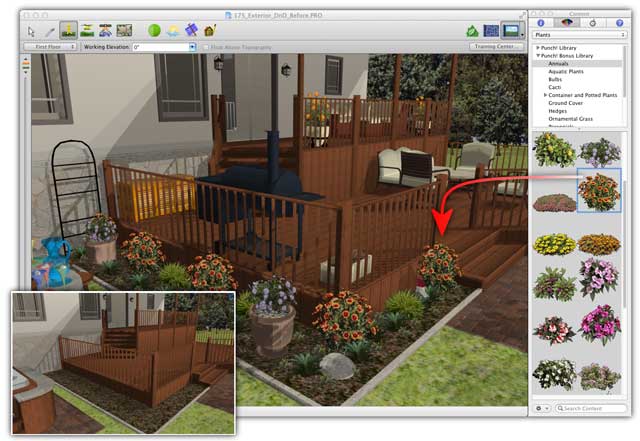Click the sun and cloud lighting icon

[x=173, y=30]
